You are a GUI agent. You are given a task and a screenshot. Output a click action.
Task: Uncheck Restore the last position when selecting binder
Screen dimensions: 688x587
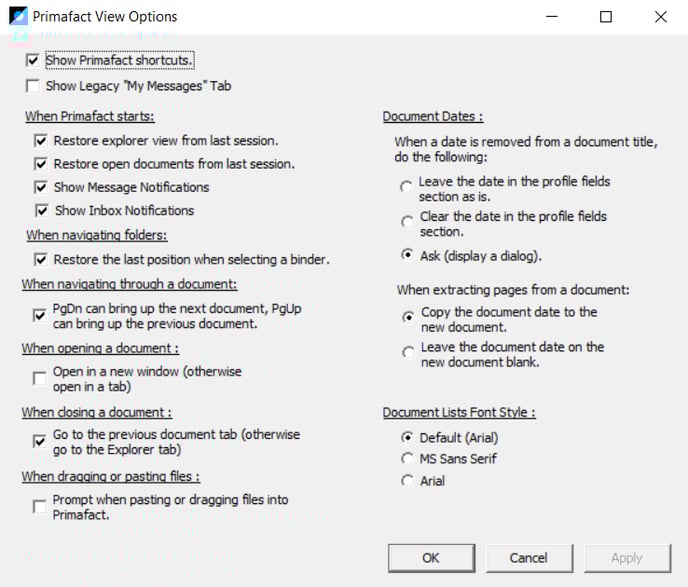tap(41, 260)
